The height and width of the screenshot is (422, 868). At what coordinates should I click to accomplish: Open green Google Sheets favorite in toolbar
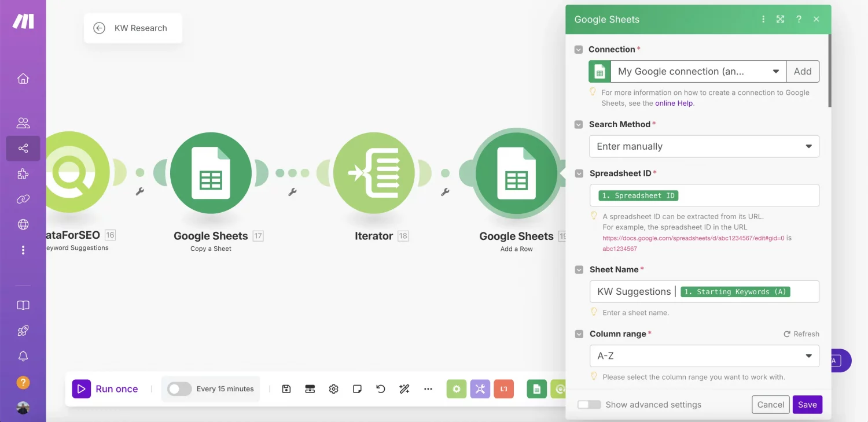pyautogui.click(x=536, y=389)
